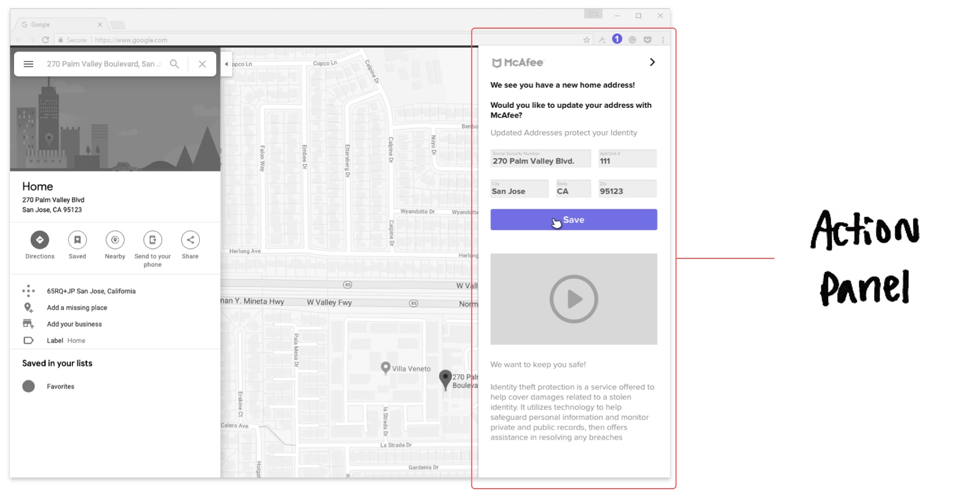Screen dimensions: 980x497
Task: Bookmark page with star icon
Action: coord(586,40)
